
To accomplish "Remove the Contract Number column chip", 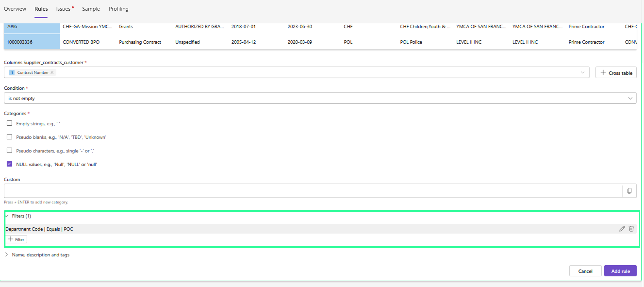I will (52, 73).
